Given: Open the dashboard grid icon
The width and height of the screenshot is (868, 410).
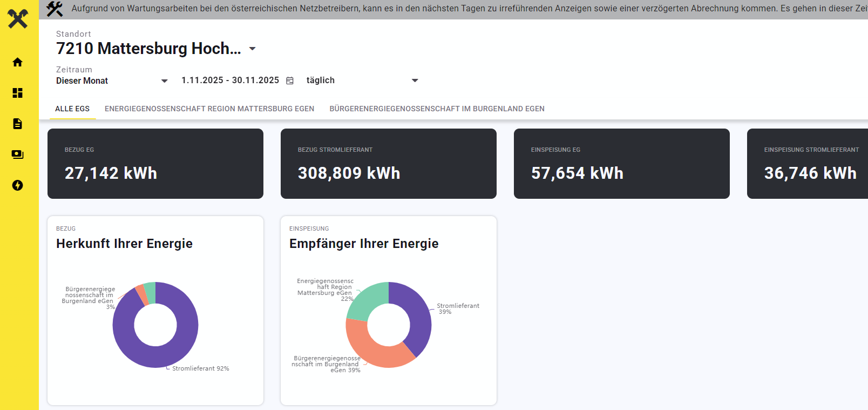Looking at the screenshot, I should click(x=18, y=93).
